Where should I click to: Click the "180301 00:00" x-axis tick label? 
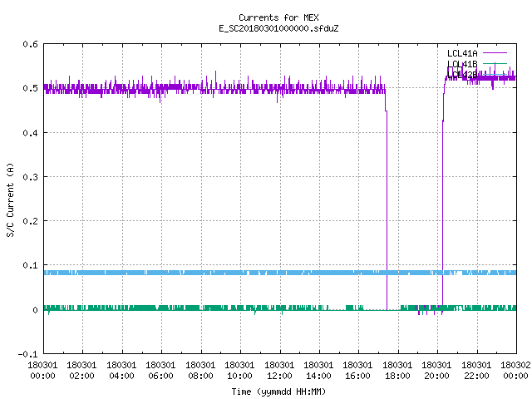click(x=42, y=371)
